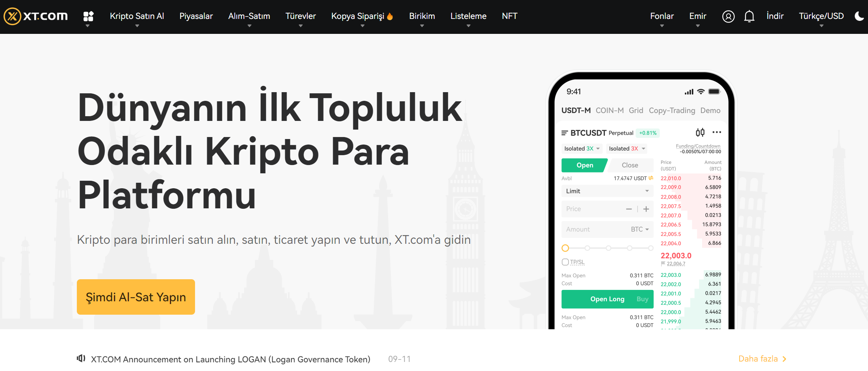Click the BTCUSDT pair list icon
Image resolution: width=868 pixels, height=371 pixels.
565,133
